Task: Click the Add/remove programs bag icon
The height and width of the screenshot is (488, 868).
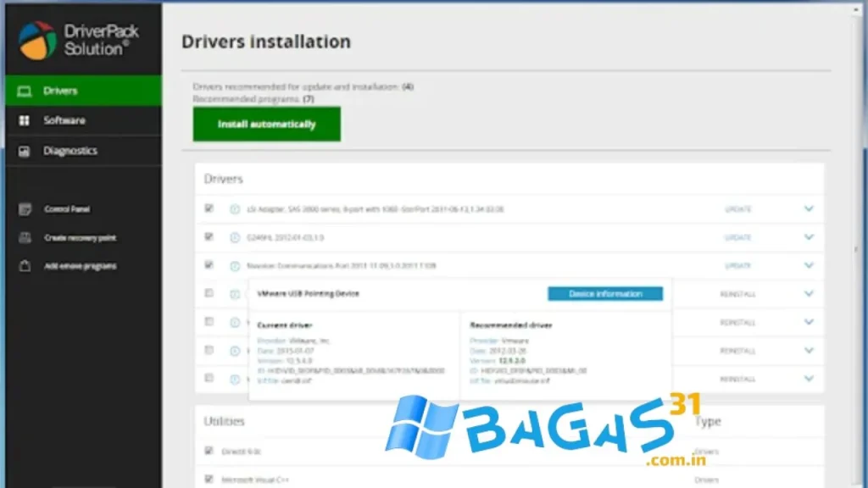Action: click(x=25, y=266)
